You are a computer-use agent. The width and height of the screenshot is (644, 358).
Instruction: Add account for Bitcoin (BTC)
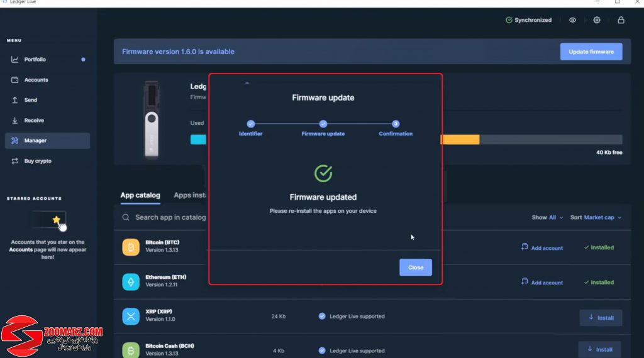point(541,247)
